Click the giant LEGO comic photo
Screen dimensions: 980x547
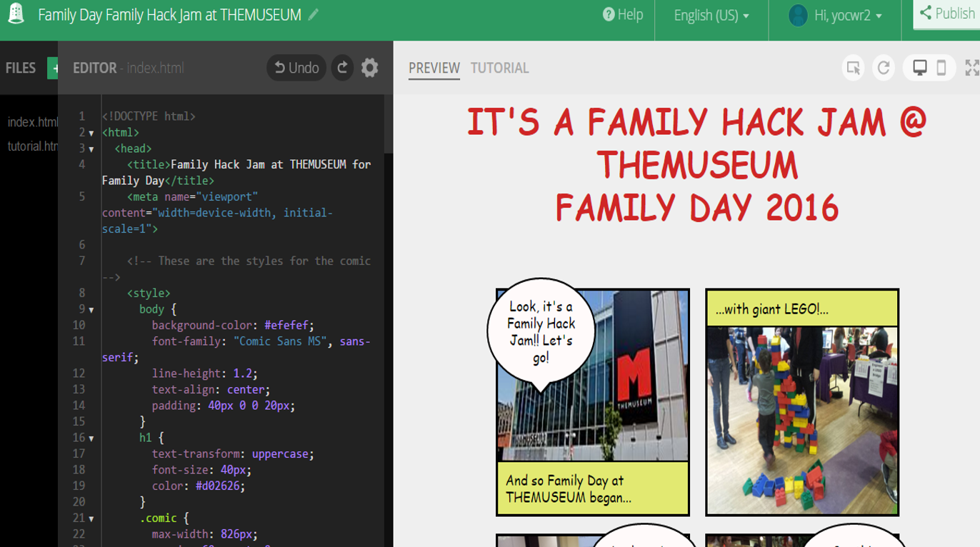[802, 421]
